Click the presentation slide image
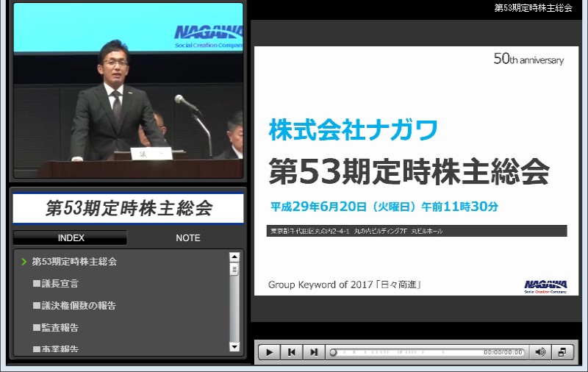 click(x=416, y=171)
